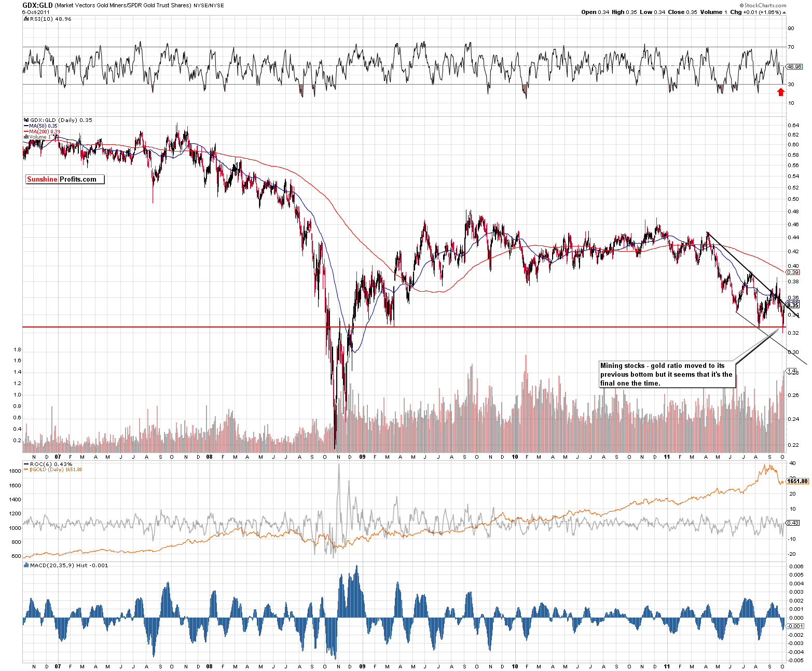Click the 0.43 ROC value tag
The width and height of the screenshot is (812, 671).
click(793, 523)
